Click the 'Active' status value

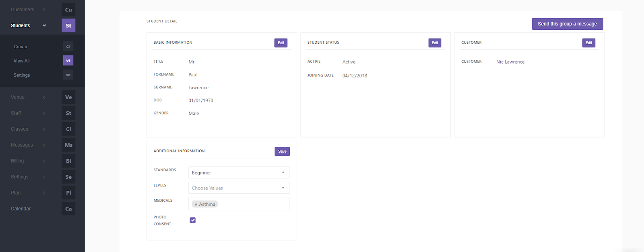pos(349,62)
